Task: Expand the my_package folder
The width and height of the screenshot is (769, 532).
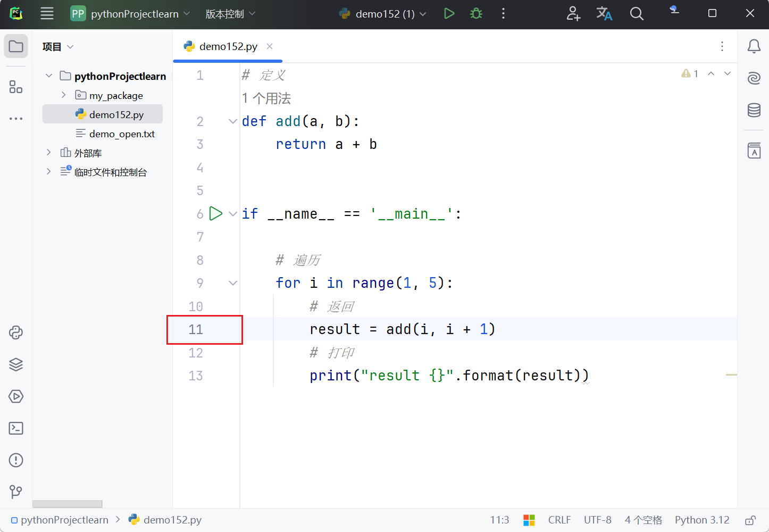Action: [x=64, y=95]
